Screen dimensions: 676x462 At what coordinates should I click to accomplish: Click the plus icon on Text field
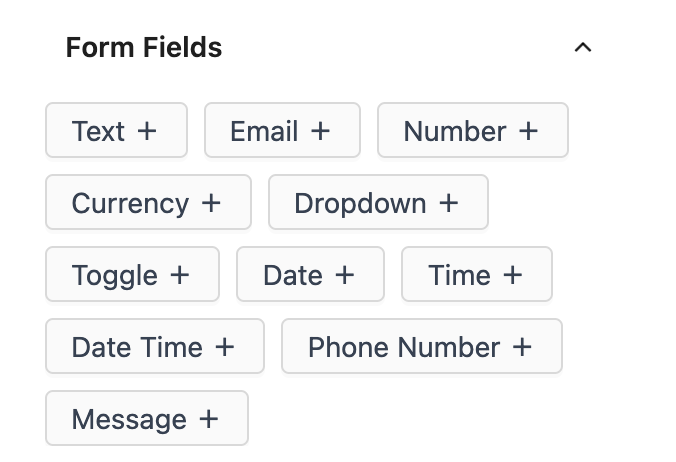[147, 131]
